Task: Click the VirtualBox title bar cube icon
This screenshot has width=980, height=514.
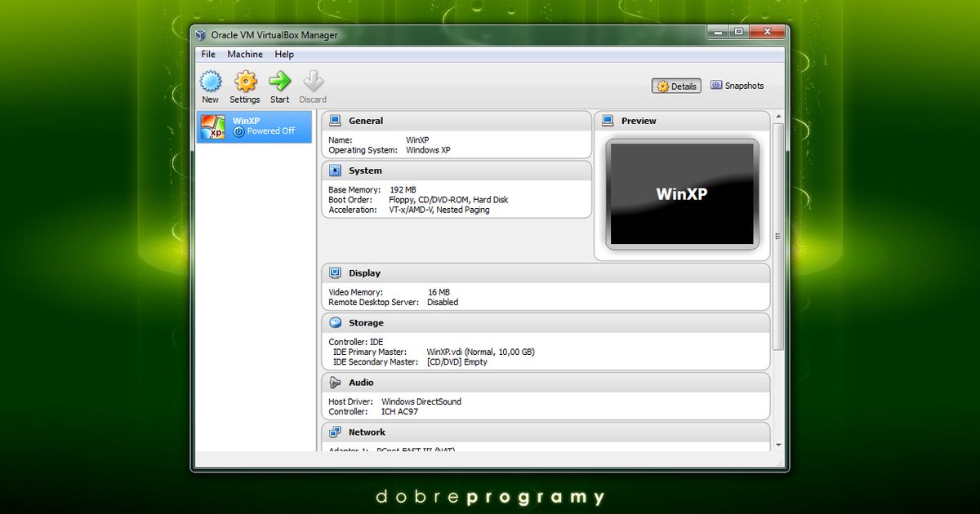Action: click(202, 35)
